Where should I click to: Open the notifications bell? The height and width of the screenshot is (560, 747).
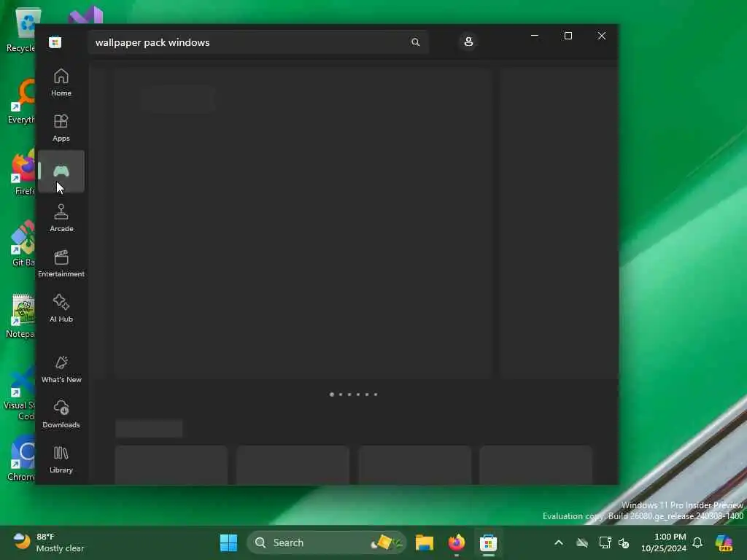697,542
